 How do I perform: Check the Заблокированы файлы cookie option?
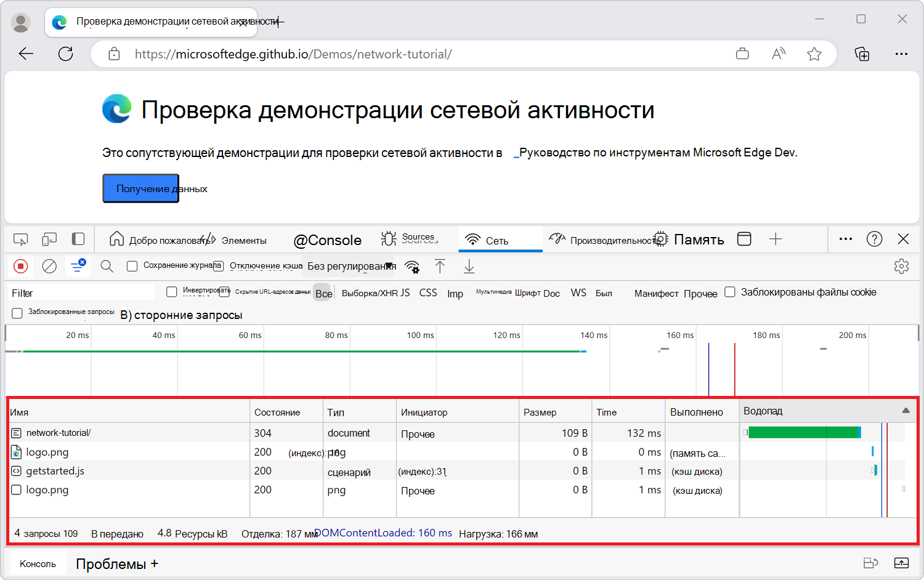coord(730,292)
